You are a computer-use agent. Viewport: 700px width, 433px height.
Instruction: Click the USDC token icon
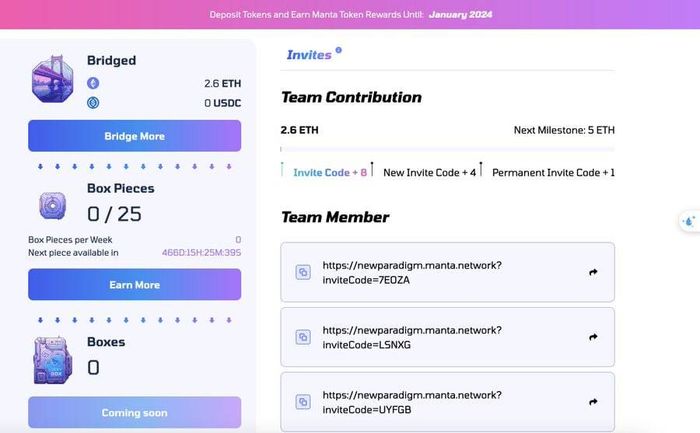(x=93, y=103)
